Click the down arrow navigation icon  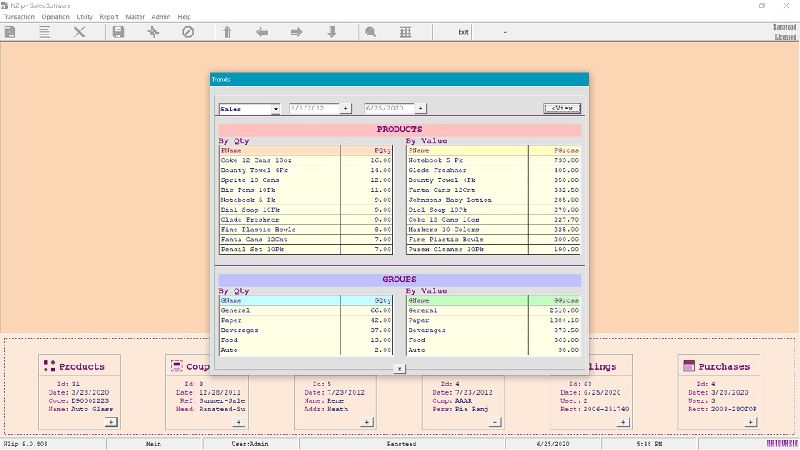click(x=331, y=32)
